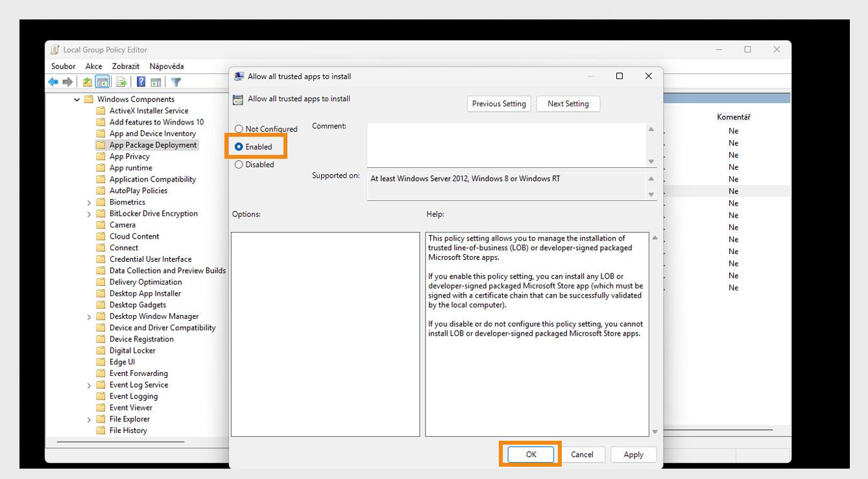Select App and Device Inventory
Image resolution: width=868 pixels, height=479 pixels.
(x=152, y=134)
